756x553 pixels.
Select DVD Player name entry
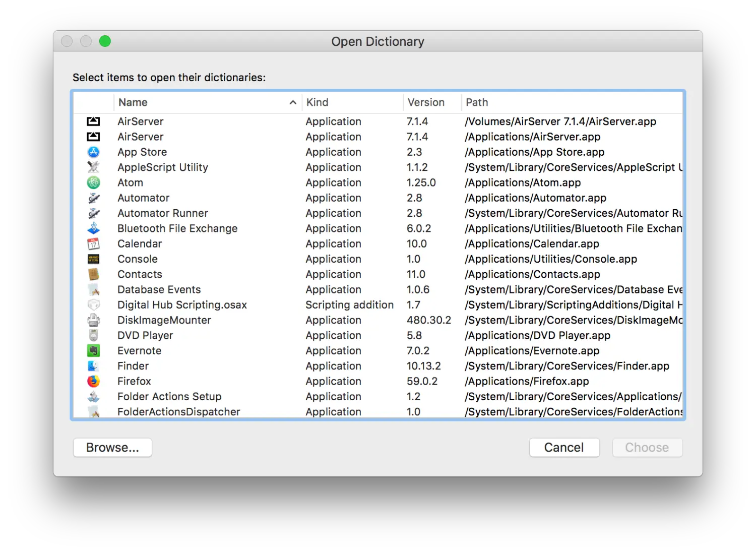[145, 335]
